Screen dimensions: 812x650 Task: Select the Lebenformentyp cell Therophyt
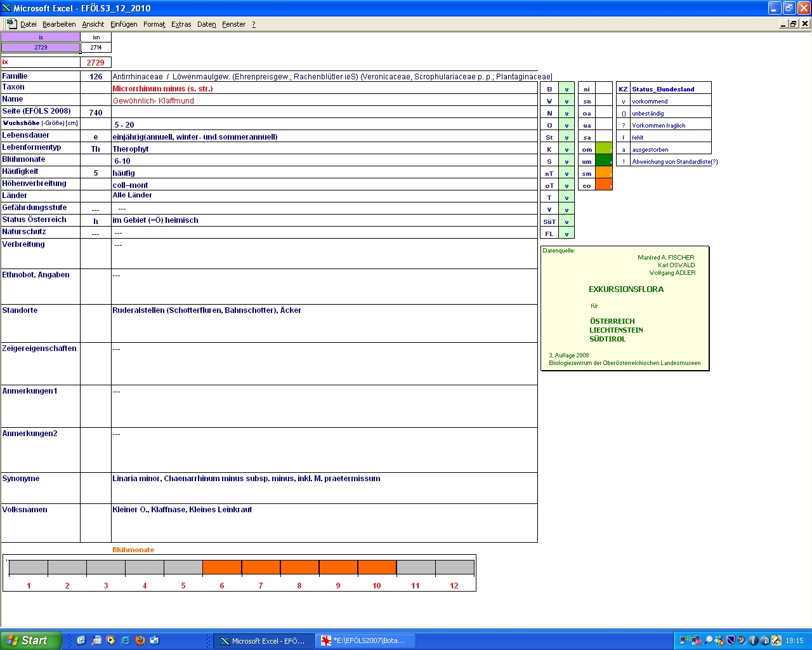pyautogui.click(x=324, y=149)
